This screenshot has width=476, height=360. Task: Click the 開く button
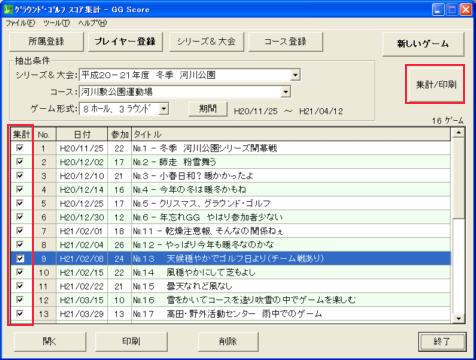click(49, 341)
